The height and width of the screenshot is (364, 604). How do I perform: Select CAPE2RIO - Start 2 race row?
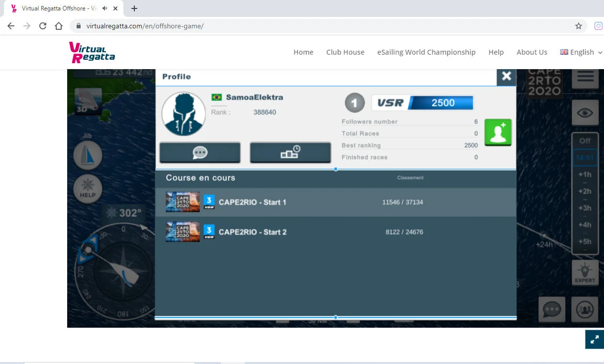[x=335, y=232]
